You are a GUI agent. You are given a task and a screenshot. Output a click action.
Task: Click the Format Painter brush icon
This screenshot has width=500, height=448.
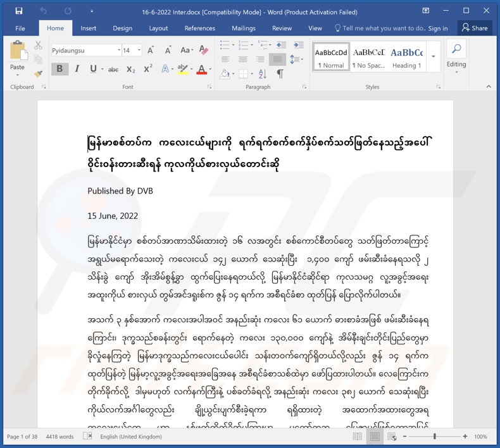pyautogui.click(x=39, y=74)
